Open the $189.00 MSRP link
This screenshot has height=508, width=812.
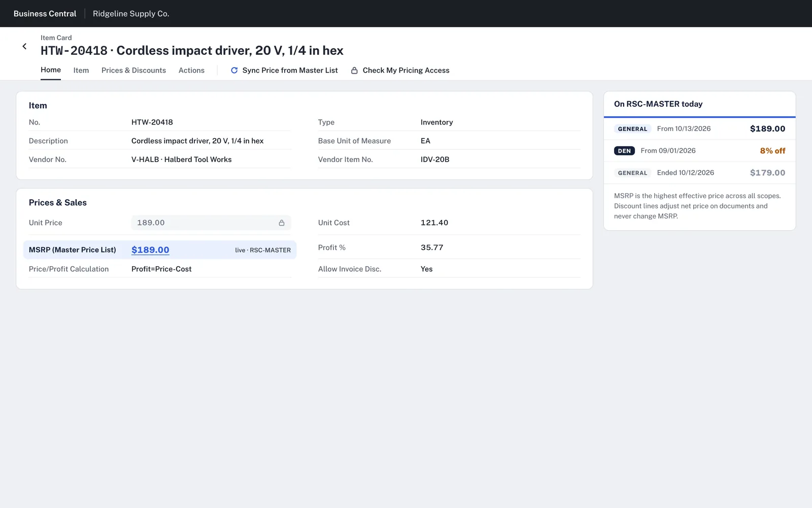[x=150, y=250]
